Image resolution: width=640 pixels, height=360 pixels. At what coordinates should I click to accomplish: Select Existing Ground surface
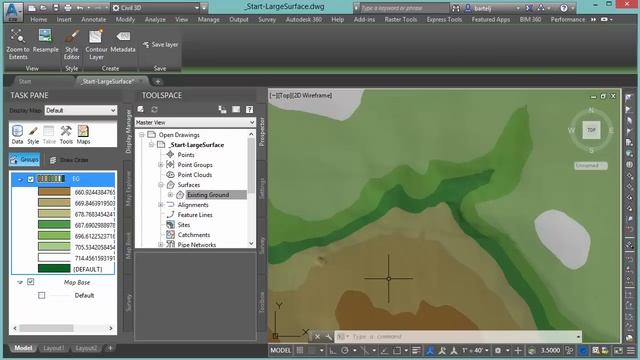pyautogui.click(x=208, y=195)
